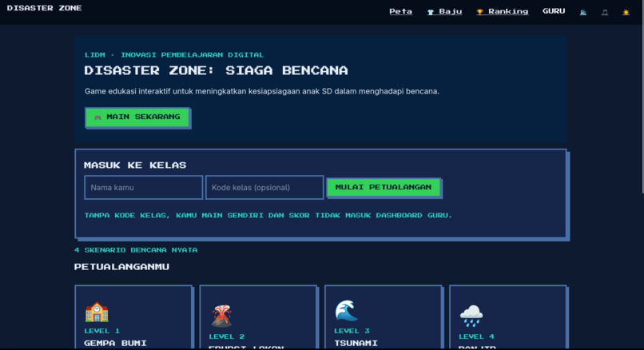
Task: Click the PETUALANGANMU heading
Action: tap(121, 267)
